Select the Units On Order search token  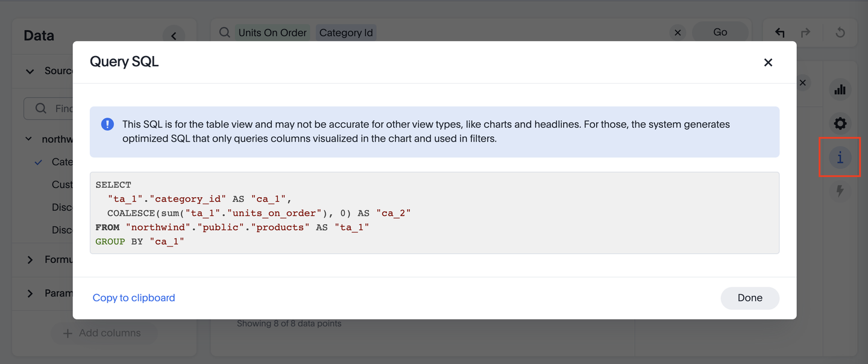272,33
